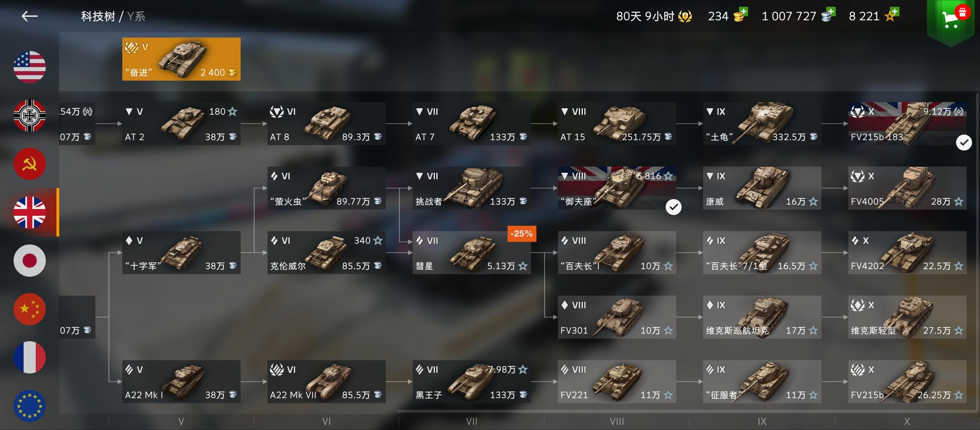Add free experience with plus icon
The width and height of the screenshot is (980, 430).
pos(894,11)
